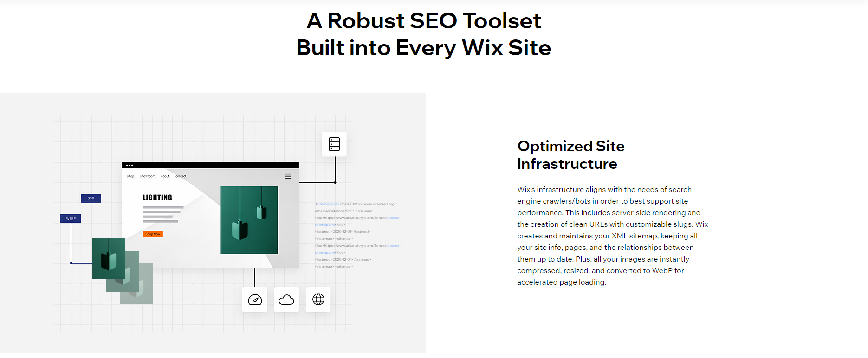Select the cloud icon tile
Screen dimensions: 868x358
pos(286,300)
